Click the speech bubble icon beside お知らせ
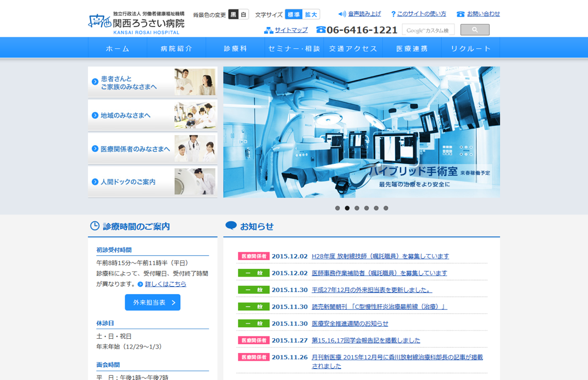The height and width of the screenshot is (380, 588). coord(231,225)
